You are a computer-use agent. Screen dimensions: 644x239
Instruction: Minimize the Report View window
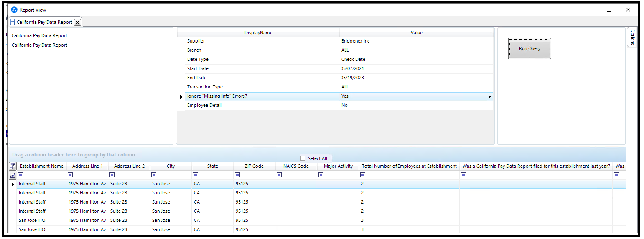tap(590, 10)
